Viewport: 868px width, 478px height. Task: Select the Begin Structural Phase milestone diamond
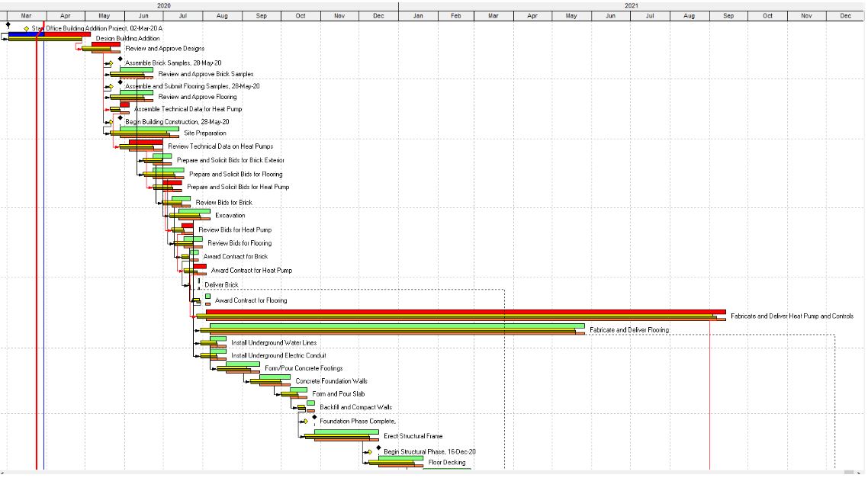click(370, 452)
